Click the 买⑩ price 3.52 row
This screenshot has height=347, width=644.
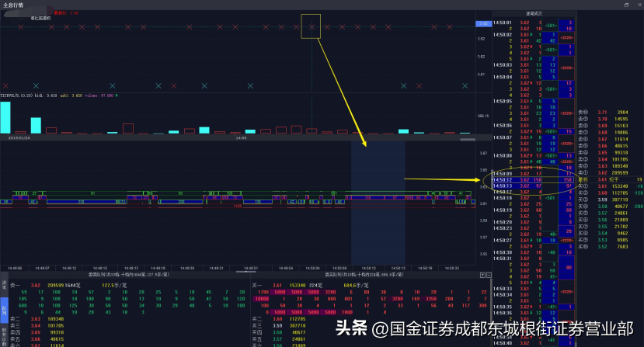(603, 247)
